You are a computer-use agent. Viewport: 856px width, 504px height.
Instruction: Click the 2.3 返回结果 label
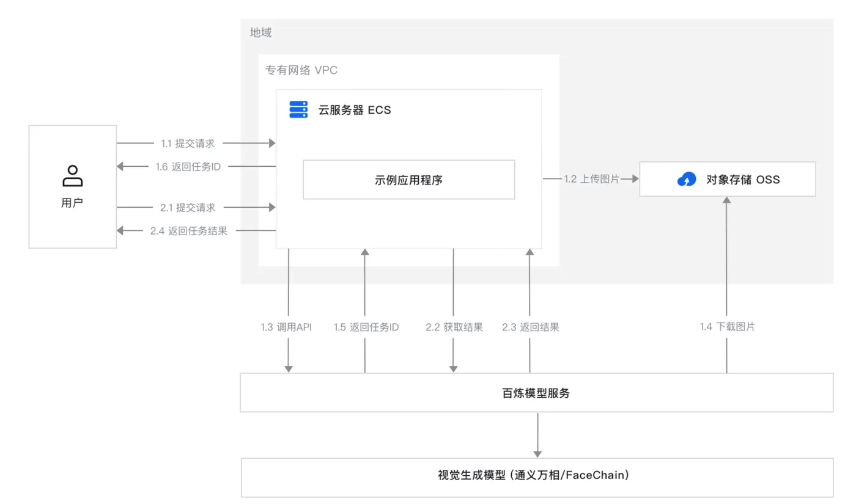pyautogui.click(x=531, y=327)
